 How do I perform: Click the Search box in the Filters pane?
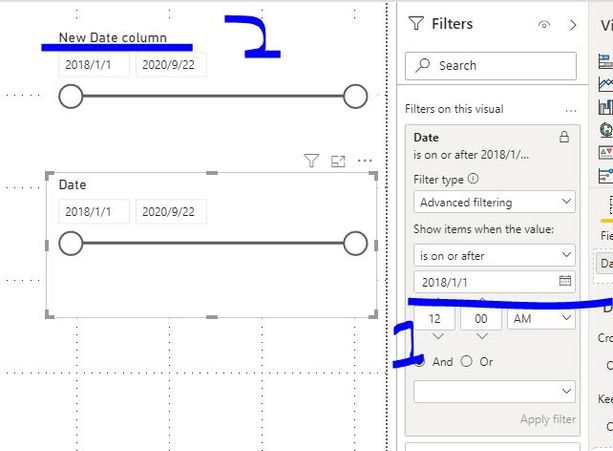[x=491, y=66]
